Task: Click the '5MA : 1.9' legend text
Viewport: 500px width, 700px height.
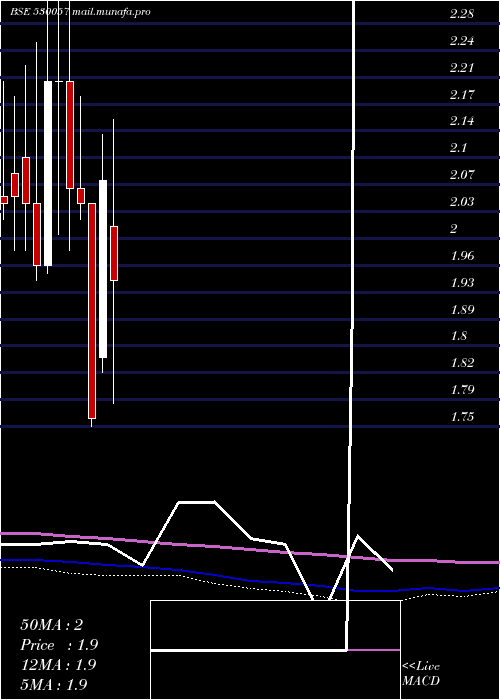Action: 54,684
